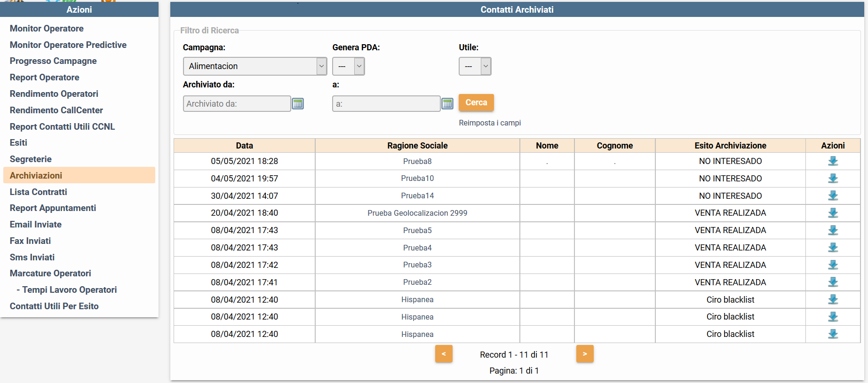This screenshot has height=383, width=868.
Task: Go to Rendimento CallCenter
Action: [56, 110]
